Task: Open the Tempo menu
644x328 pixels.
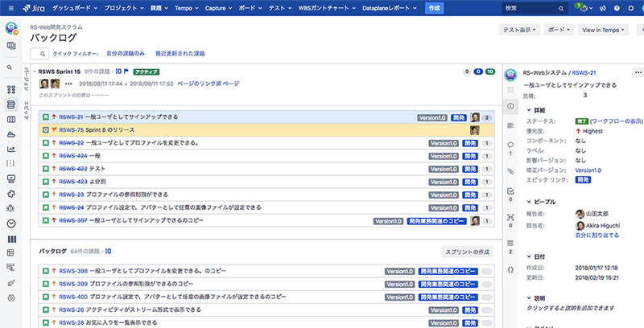Action: point(186,8)
